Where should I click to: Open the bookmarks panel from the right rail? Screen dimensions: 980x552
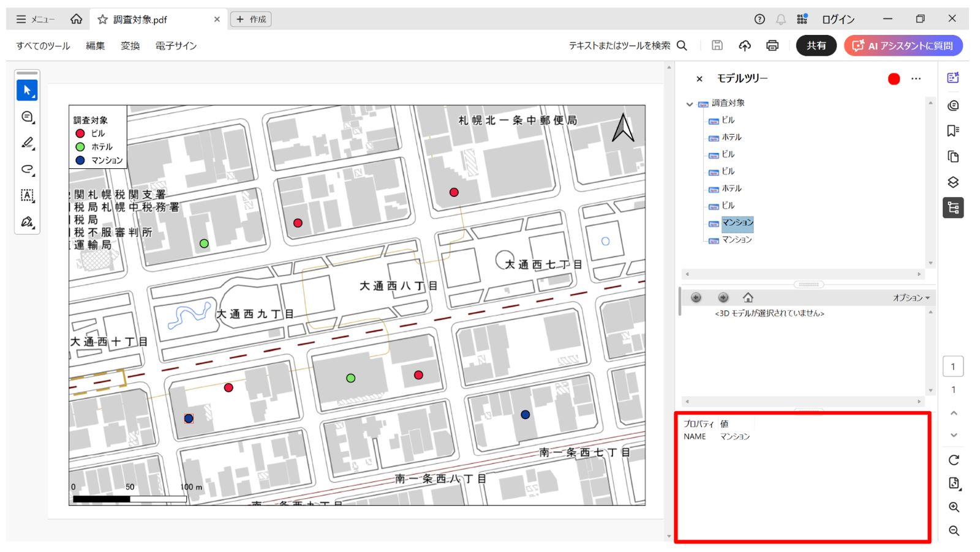[953, 131]
